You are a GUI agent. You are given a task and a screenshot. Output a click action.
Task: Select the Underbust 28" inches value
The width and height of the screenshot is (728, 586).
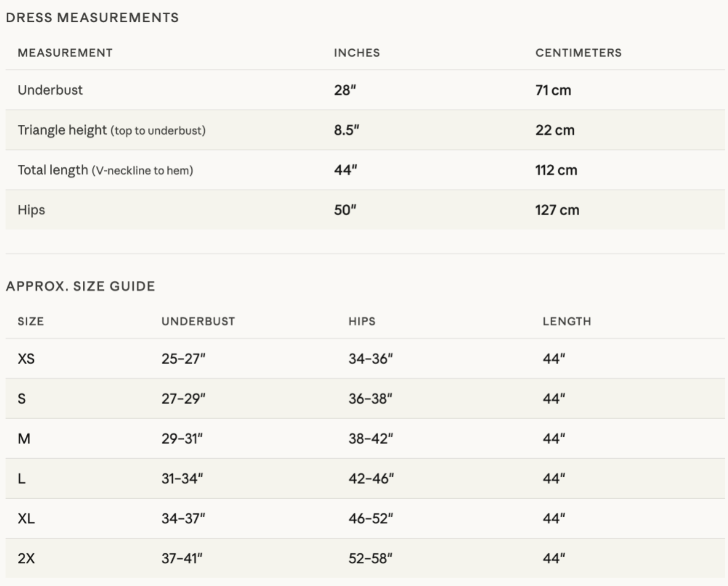click(345, 90)
